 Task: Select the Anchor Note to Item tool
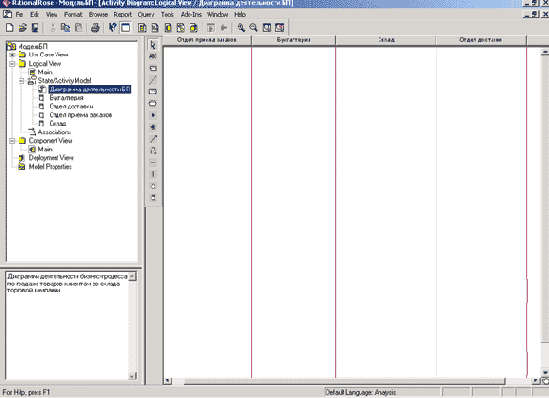coord(153,80)
